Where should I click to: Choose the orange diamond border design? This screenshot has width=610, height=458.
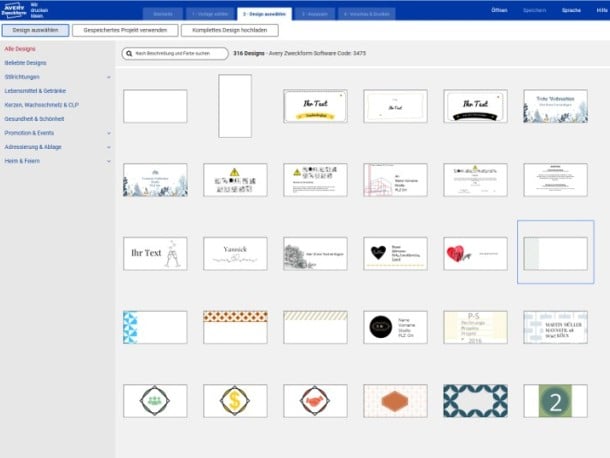tap(235, 327)
